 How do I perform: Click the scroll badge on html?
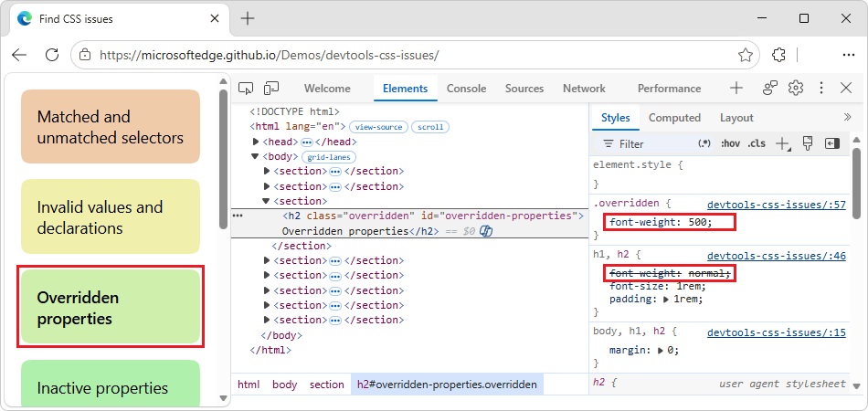coord(430,127)
